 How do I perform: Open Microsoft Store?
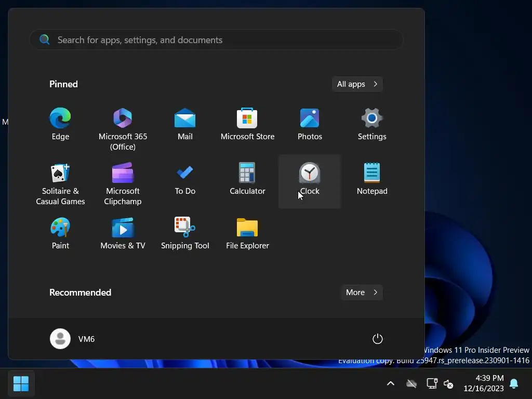[x=247, y=125]
